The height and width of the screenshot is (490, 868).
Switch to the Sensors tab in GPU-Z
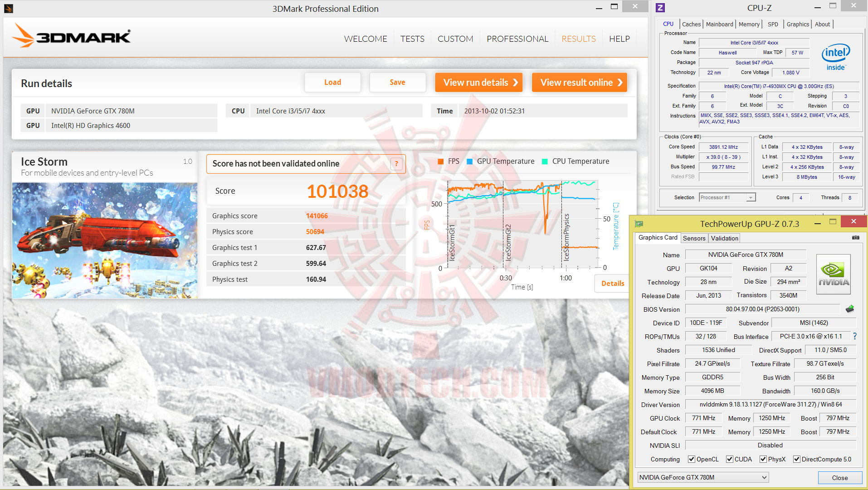coord(694,238)
